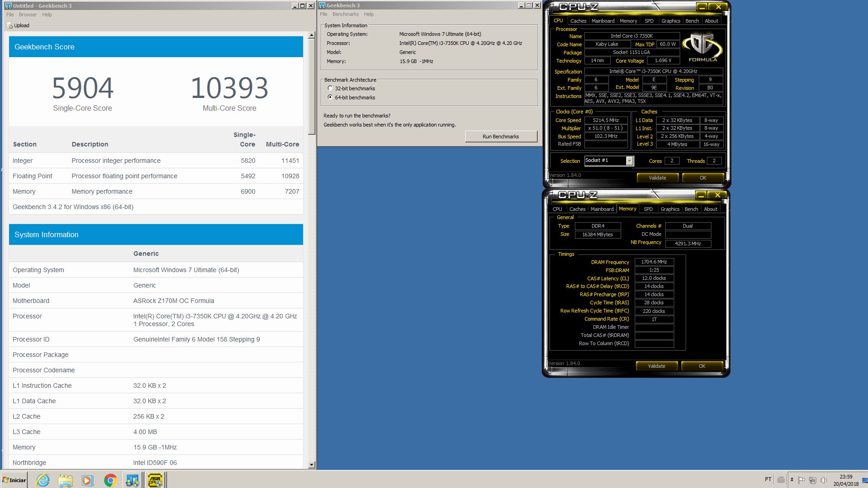Click the Geekbench results scrollbar thumb
This screenshot has height=488, width=868.
tap(311, 86)
